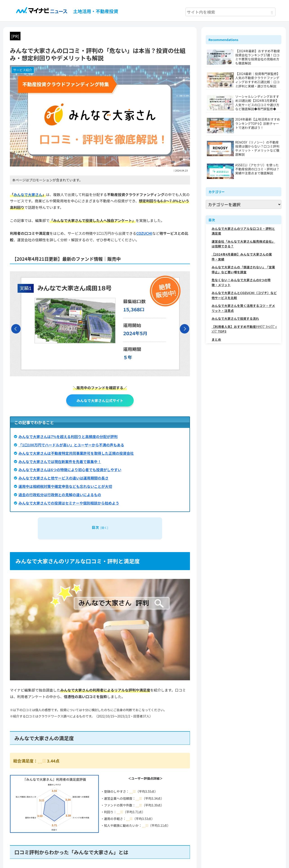Click the satisfaction radar chart image
289x868 pixels.
pyautogui.click(x=54, y=804)
